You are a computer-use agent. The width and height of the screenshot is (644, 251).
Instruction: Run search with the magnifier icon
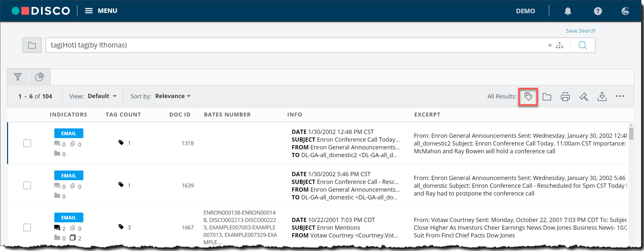pos(583,45)
